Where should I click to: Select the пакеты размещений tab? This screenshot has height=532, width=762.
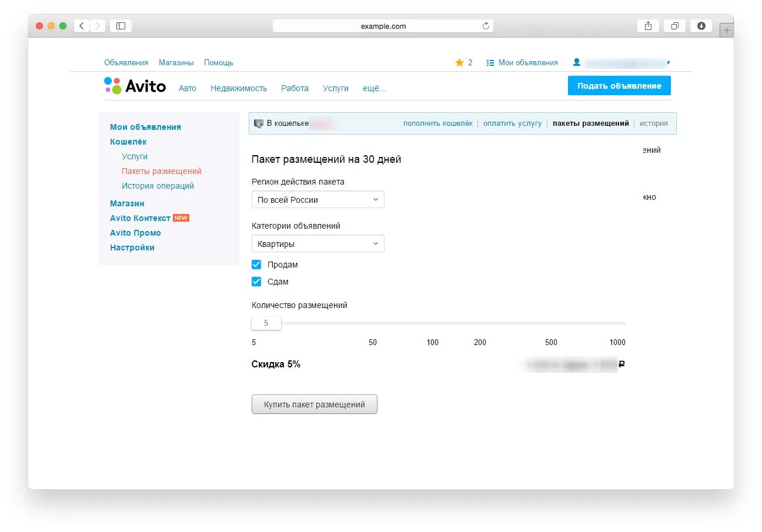coord(591,123)
